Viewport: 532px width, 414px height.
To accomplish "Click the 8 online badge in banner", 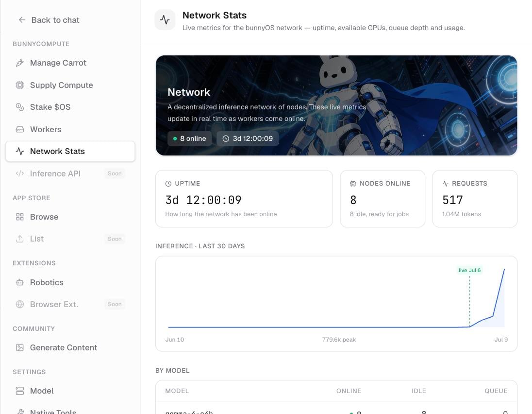I will click(190, 138).
